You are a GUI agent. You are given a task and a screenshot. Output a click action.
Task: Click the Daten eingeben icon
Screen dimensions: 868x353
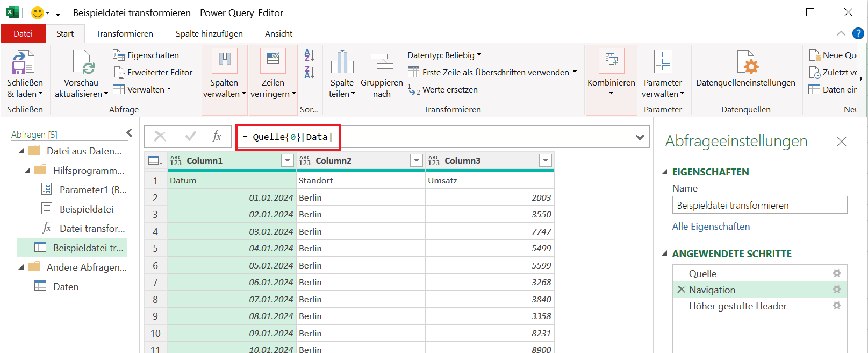click(x=814, y=89)
